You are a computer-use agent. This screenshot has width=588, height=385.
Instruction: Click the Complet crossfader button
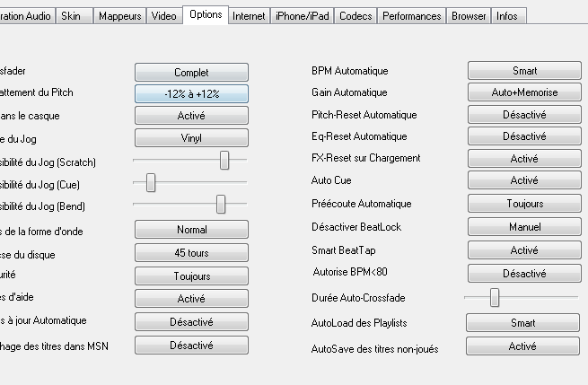(191, 72)
